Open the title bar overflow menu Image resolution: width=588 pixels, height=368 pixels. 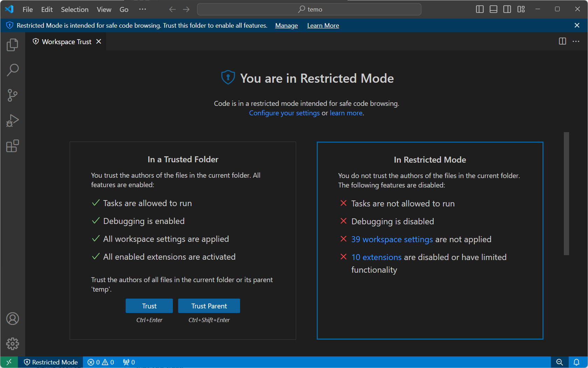coord(142,9)
